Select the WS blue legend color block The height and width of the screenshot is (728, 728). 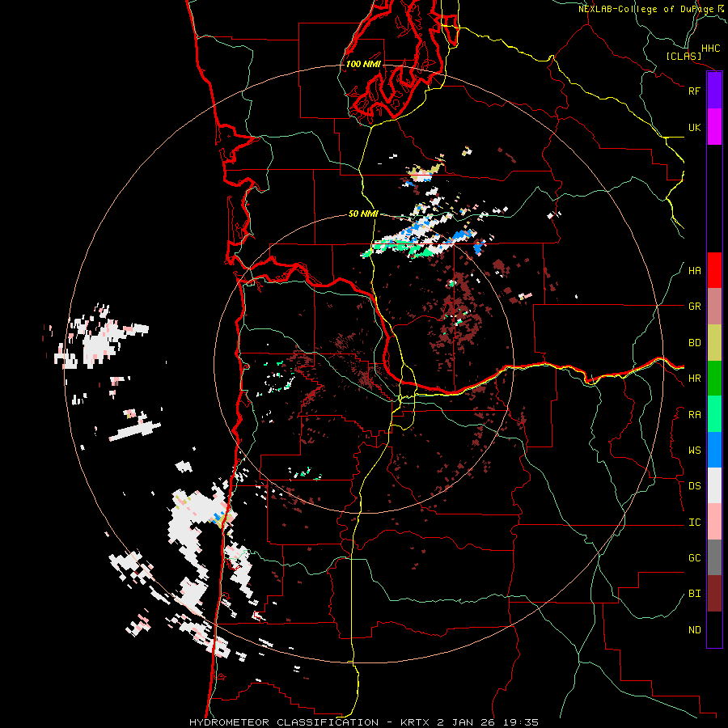click(x=714, y=450)
